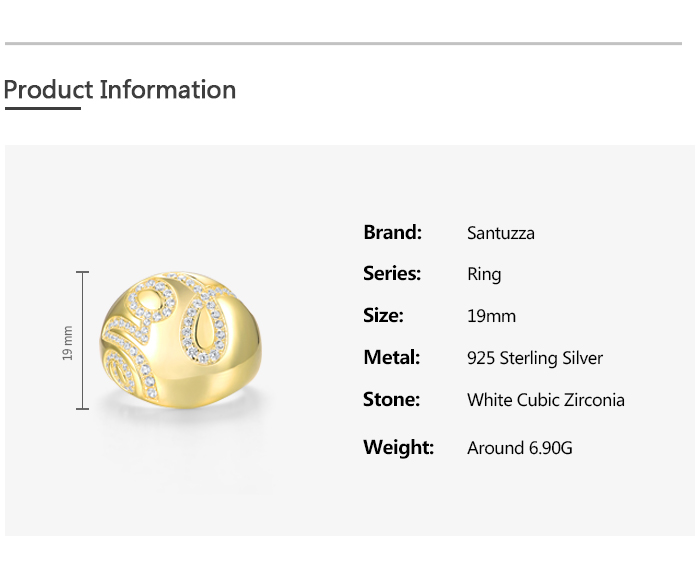The width and height of the screenshot is (700, 588).
Task: Click the Metal label
Action: point(391,358)
